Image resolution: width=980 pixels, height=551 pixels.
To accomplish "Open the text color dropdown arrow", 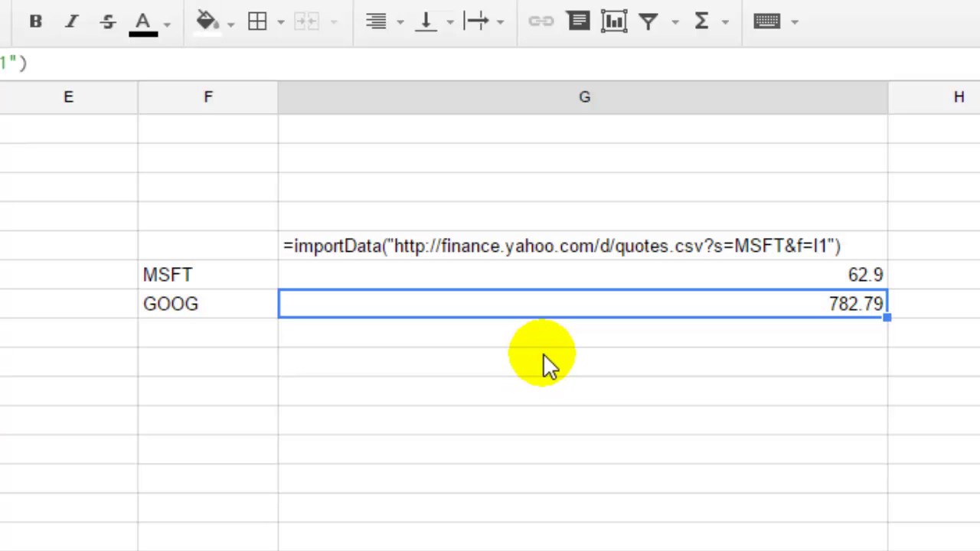I will point(167,23).
